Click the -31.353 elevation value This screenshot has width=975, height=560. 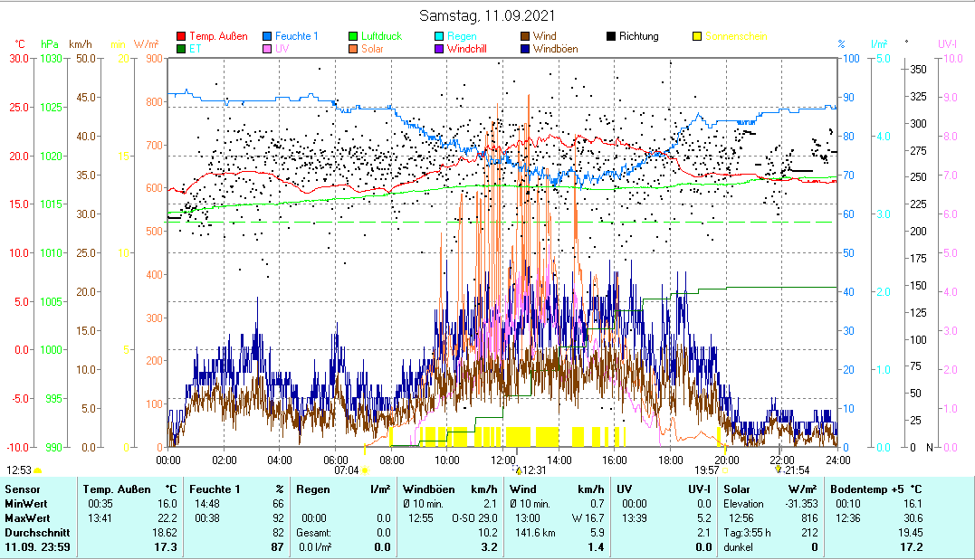801,504
